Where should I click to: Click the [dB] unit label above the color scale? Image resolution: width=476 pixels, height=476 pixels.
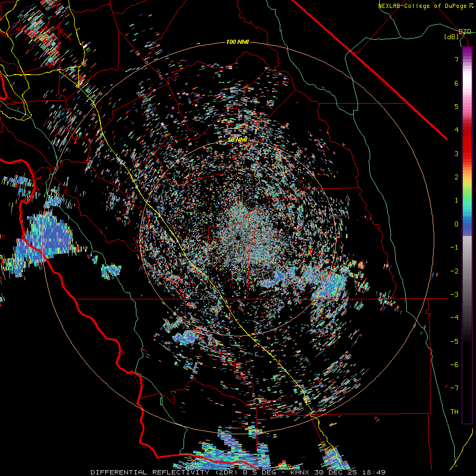tap(452, 36)
